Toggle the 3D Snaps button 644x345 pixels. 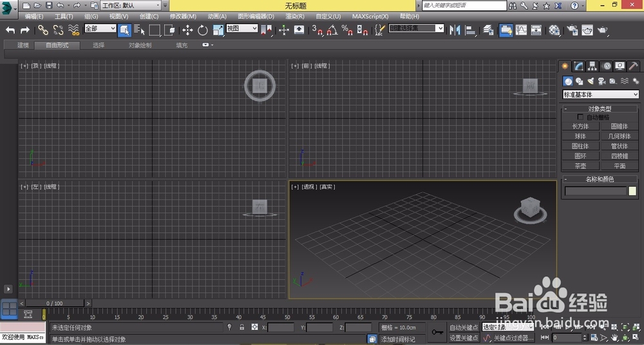pyautogui.click(x=317, y=30)
